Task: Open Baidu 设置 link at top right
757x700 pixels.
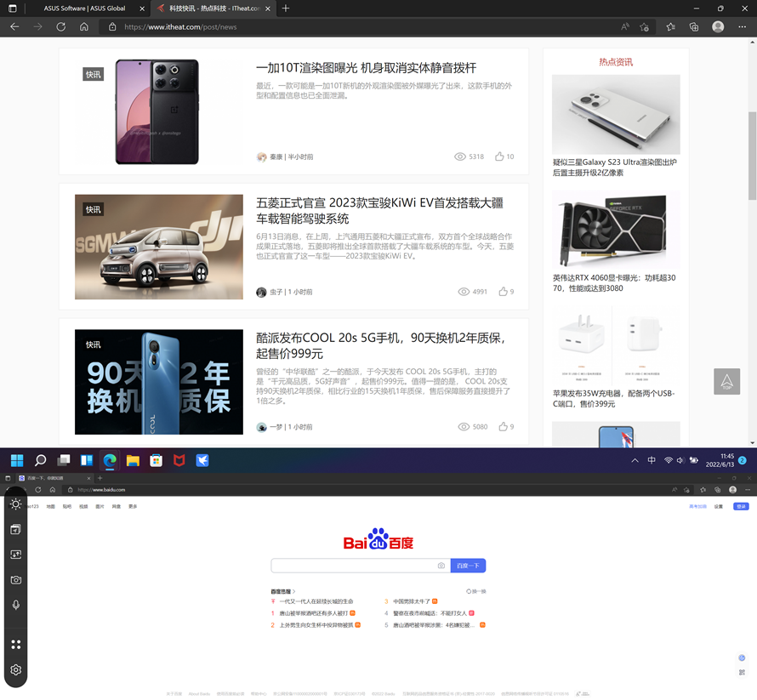Action: click(719, 506)
